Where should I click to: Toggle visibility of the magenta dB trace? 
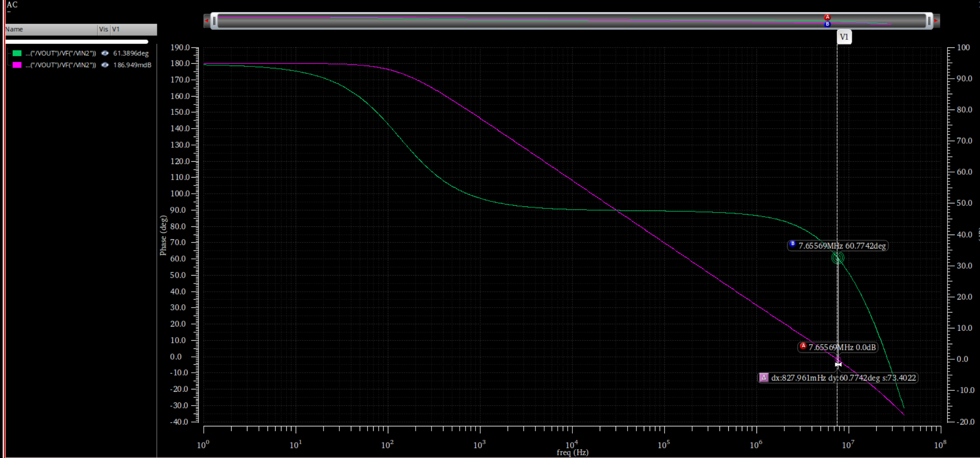tap(105, 65)
